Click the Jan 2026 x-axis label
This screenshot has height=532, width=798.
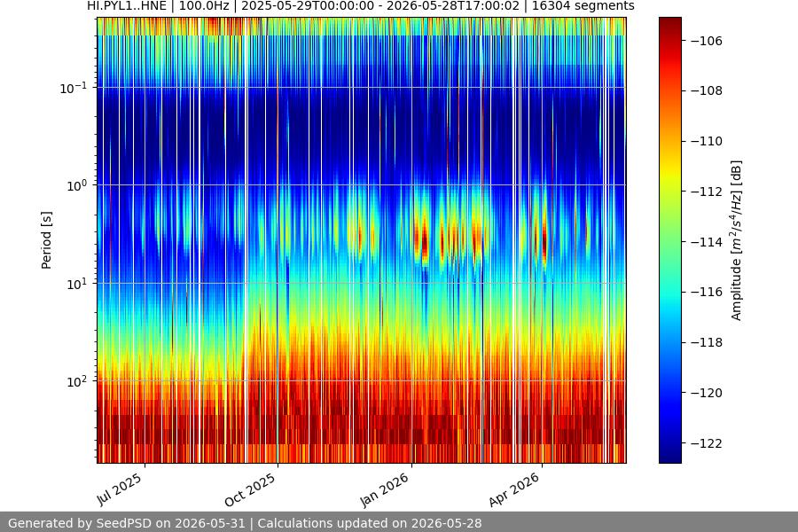coord(384,489)
